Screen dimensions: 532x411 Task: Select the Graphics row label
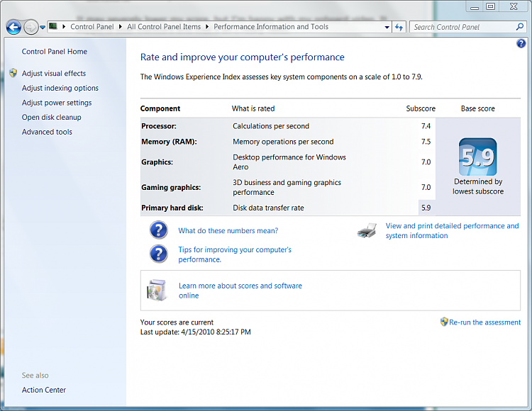[x=157, y=162]
